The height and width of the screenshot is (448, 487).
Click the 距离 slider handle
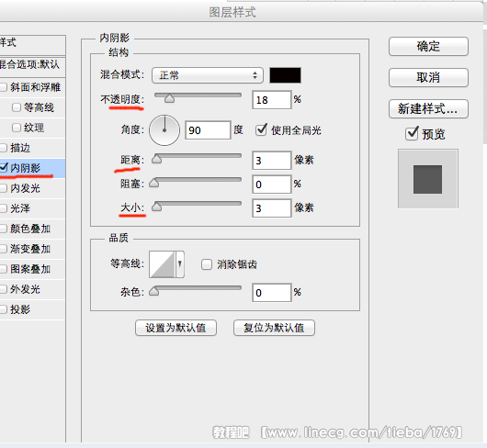coord(156,159)
